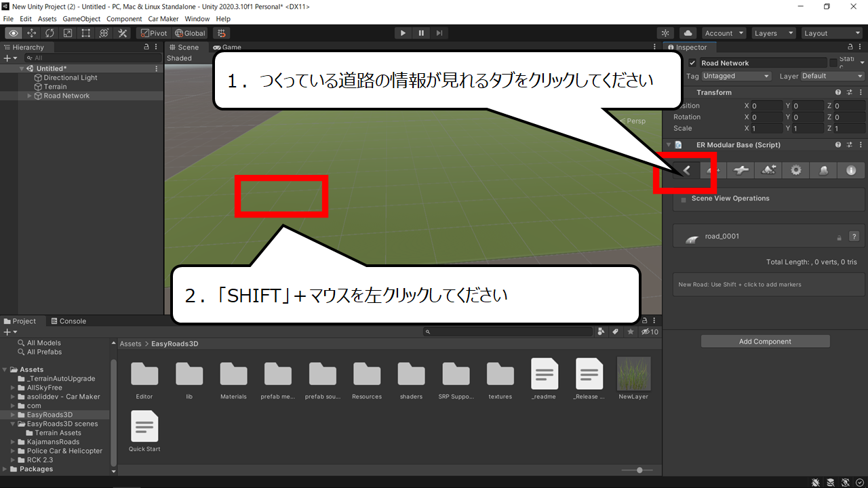
Task: Collapse the Untitled scene in Hierarchy
Action: click(x=21, y=68)
